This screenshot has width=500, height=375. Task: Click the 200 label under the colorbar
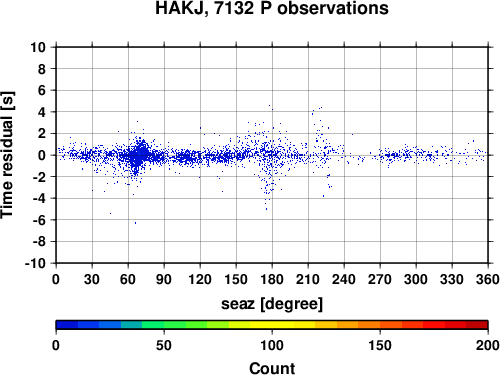pyautogui.click(x=488, y=345)
